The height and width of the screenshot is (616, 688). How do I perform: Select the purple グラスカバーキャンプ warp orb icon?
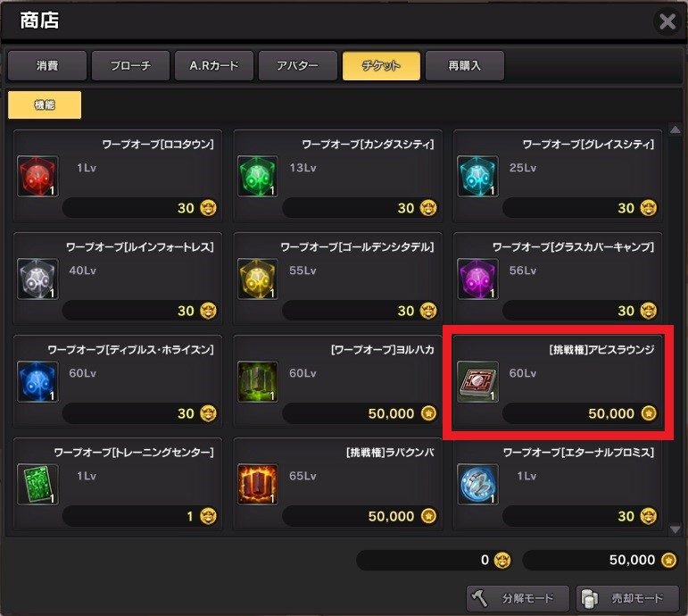(477, 279)
